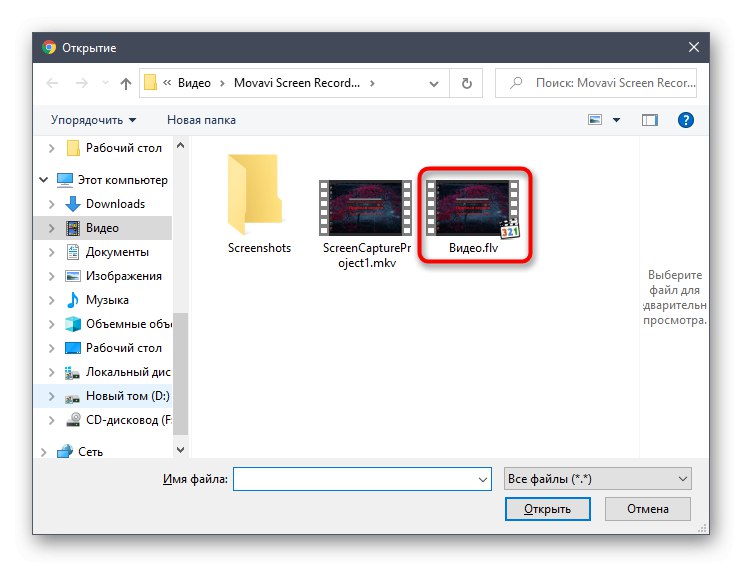Click the Музыка note icon

pos(73,300)
